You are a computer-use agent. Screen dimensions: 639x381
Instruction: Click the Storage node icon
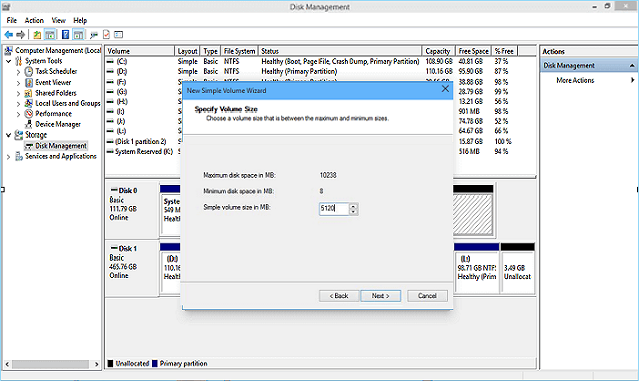tap(19, 135)
